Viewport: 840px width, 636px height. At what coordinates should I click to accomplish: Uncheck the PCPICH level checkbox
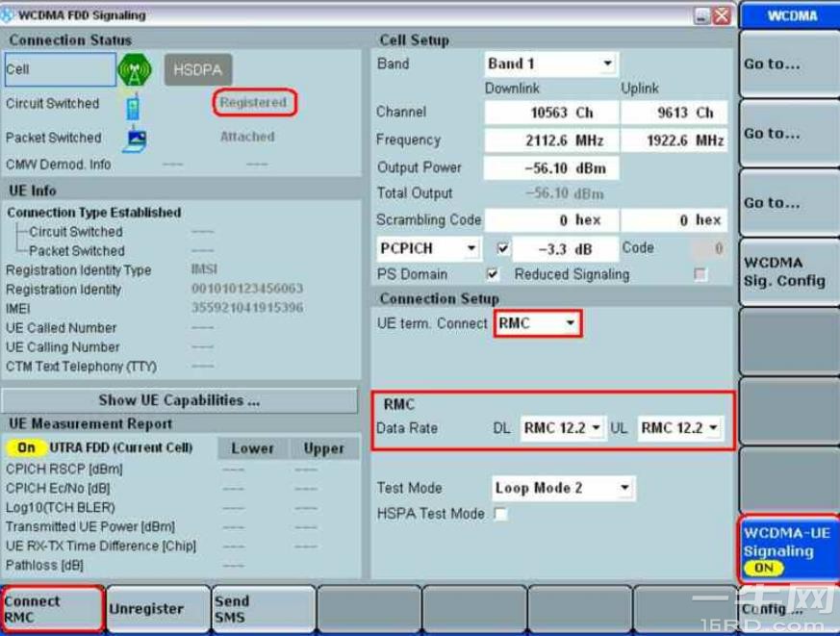pos(501,248)
